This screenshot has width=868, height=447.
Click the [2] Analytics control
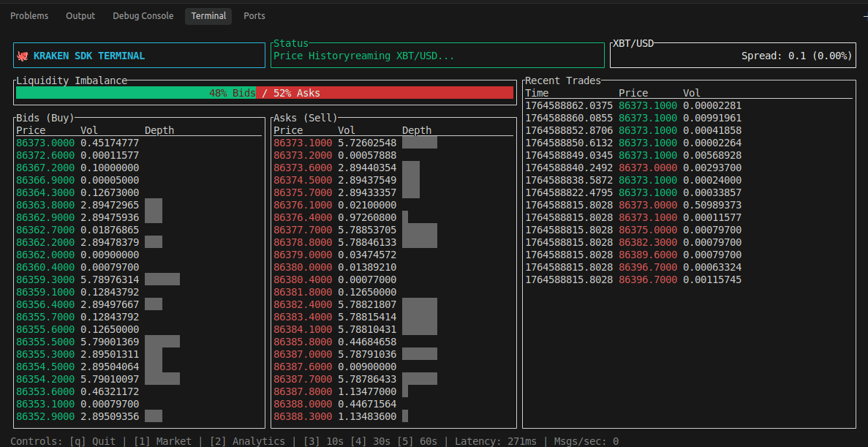(x=247, y=441)
